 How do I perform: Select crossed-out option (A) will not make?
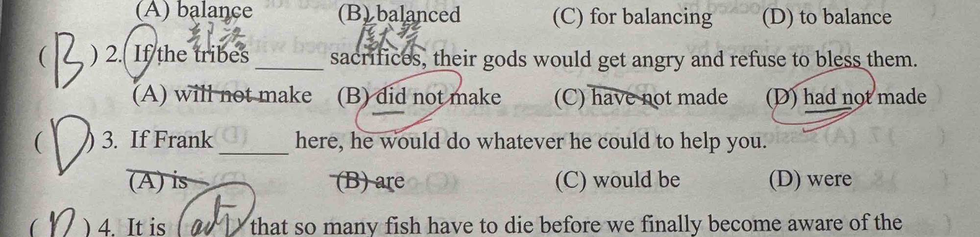click(x=222, y=95)
